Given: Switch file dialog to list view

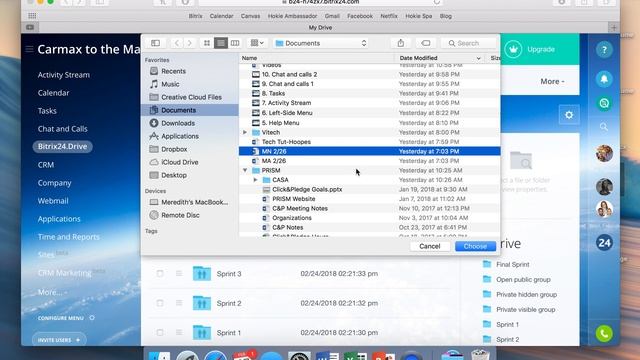Looking at the screenshot, I should point(221,43).
